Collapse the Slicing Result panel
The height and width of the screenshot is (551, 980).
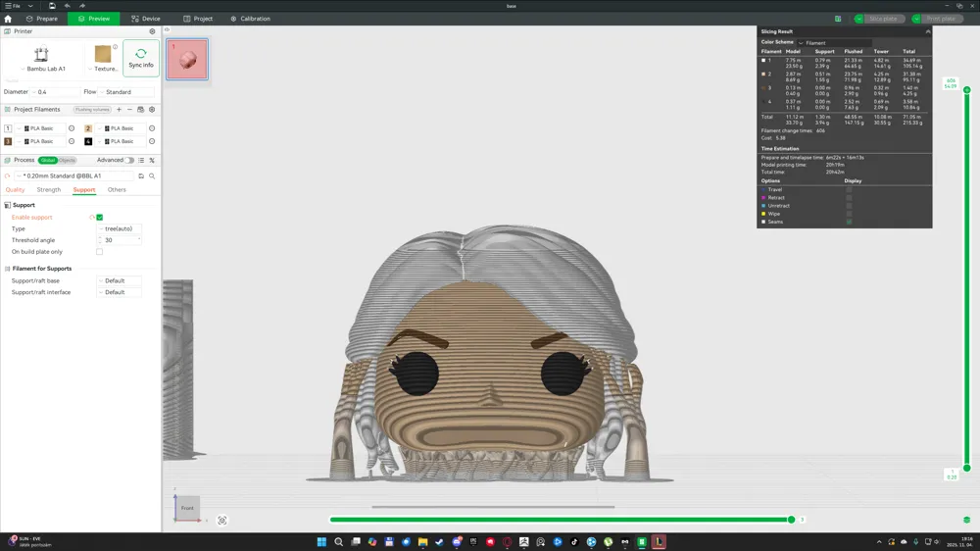pos(927,31)
